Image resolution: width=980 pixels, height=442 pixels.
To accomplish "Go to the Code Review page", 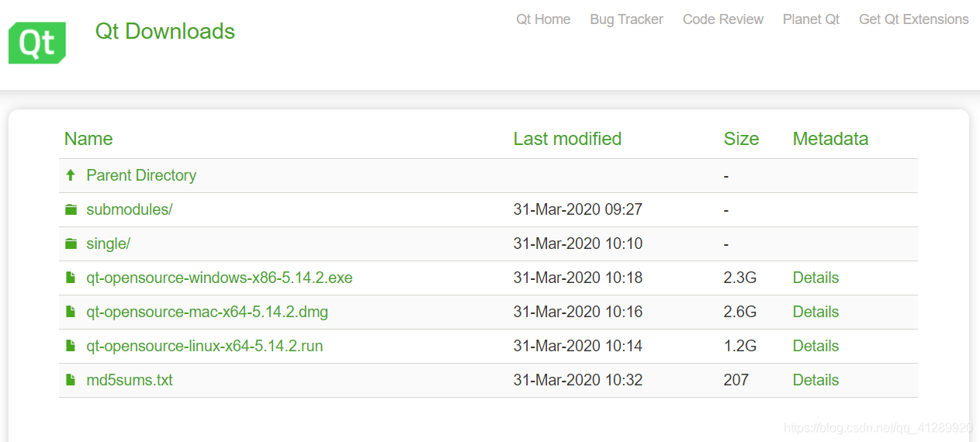I will pyautogui.click(x=723, y=19).
